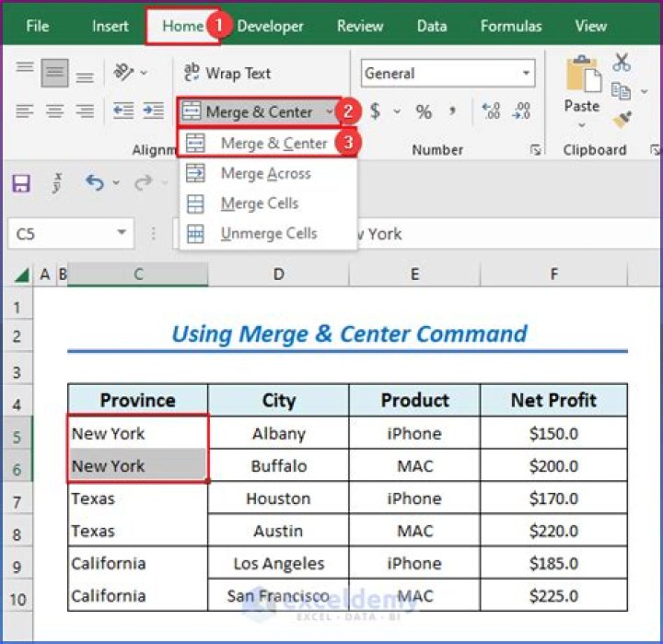The image size is (663, 644).
Task: Click Decrease Decimal icon
Action: 521,111
